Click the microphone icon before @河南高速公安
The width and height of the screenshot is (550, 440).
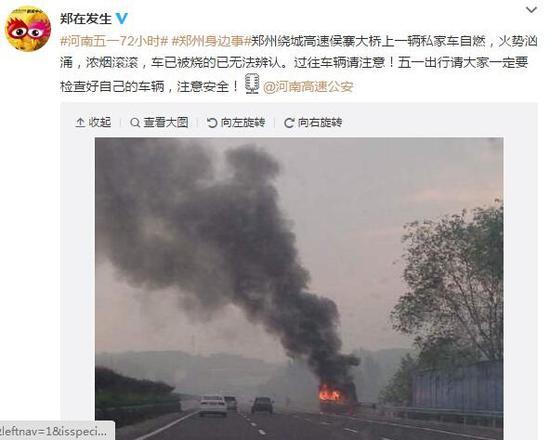click(252, 84)
